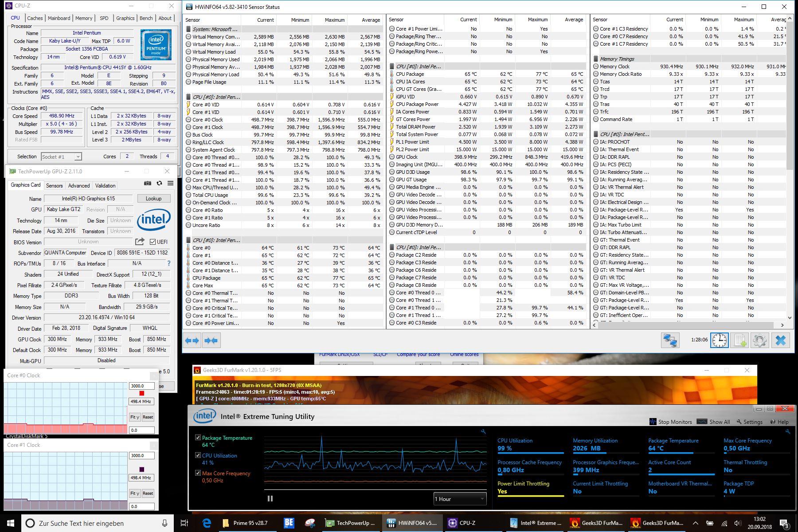Screen dimensions: 798x532
Task: Open Help in Intel XTU
Action: point(779,422)
